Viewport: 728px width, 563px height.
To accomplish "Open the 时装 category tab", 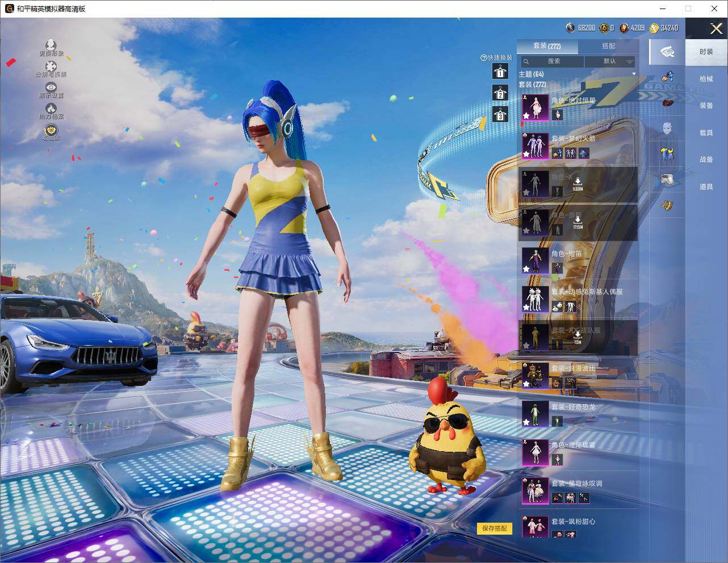I will tap(706, 52).
